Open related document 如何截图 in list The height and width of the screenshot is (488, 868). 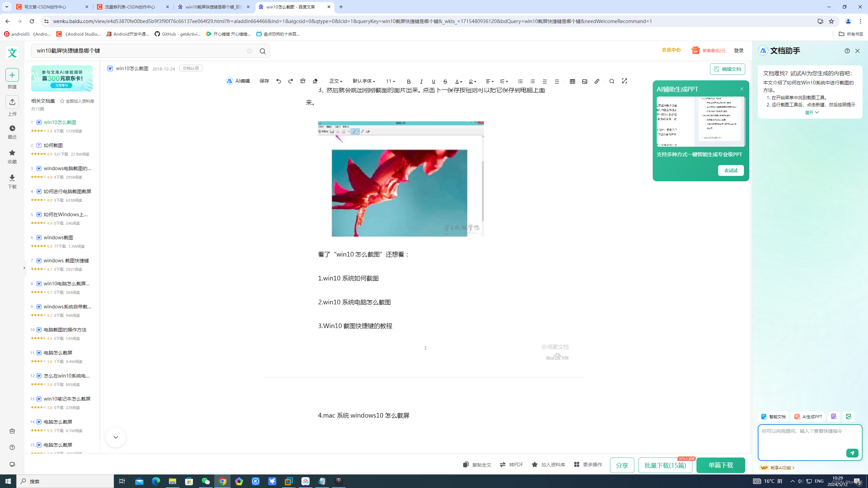click(x=53, y=145)
